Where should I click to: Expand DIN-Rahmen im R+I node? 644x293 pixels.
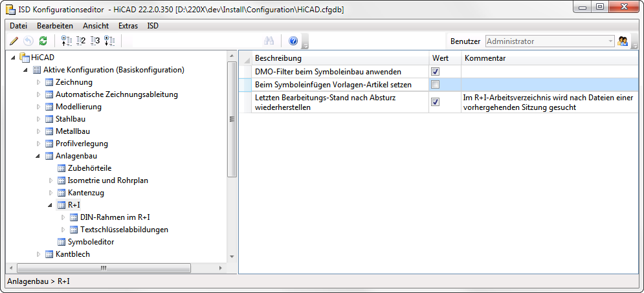pos(63,217)
